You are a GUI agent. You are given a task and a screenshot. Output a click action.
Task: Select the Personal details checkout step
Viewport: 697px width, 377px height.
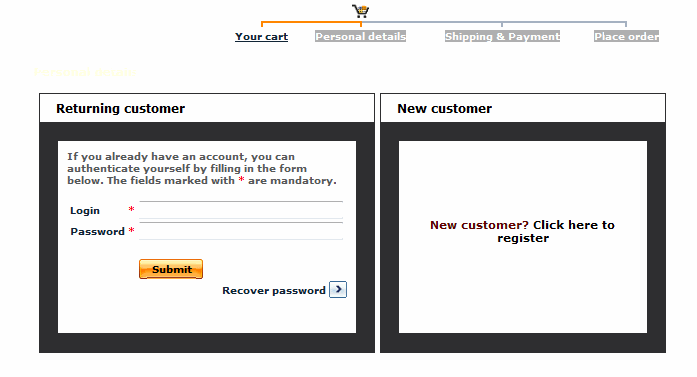pos(361,36)
